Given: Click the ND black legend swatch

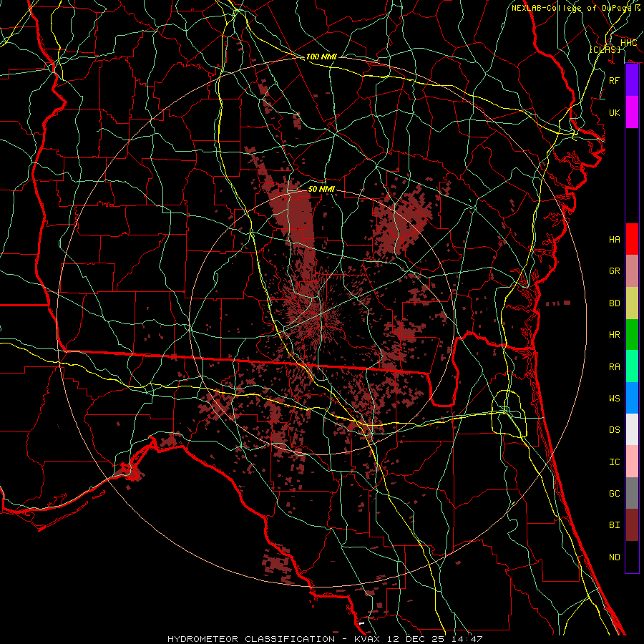Looking at the screenshot, I should tap(632, 557).
